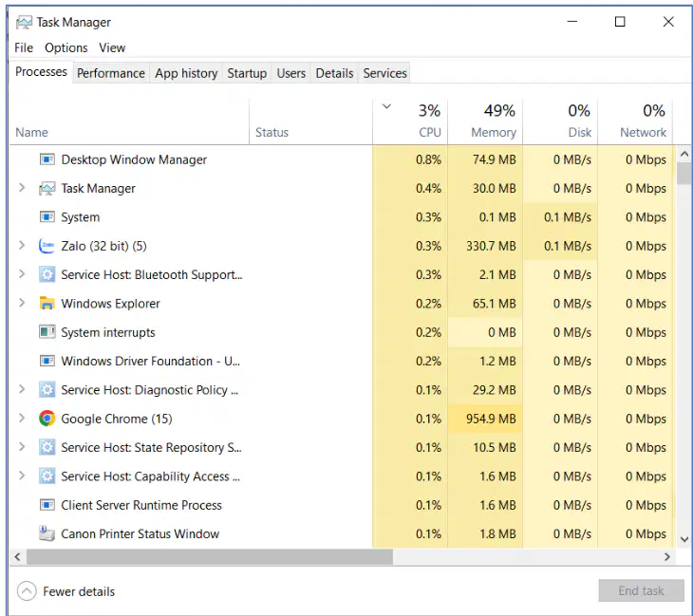Select the Processes tab

point(41,71)
